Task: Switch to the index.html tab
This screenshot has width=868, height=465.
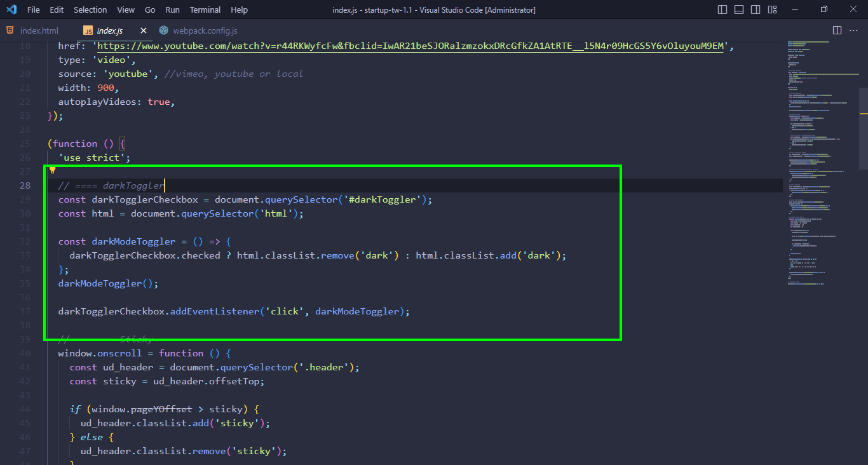Action: [x=38, y=30]
